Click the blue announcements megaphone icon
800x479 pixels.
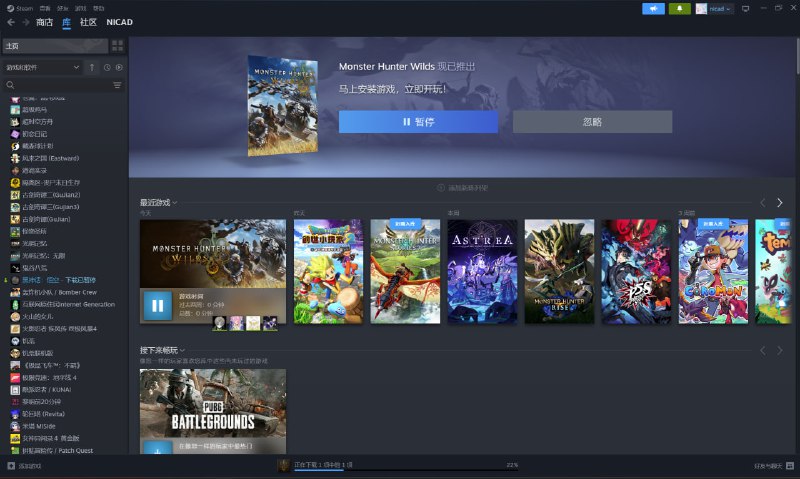click(653, 8)
